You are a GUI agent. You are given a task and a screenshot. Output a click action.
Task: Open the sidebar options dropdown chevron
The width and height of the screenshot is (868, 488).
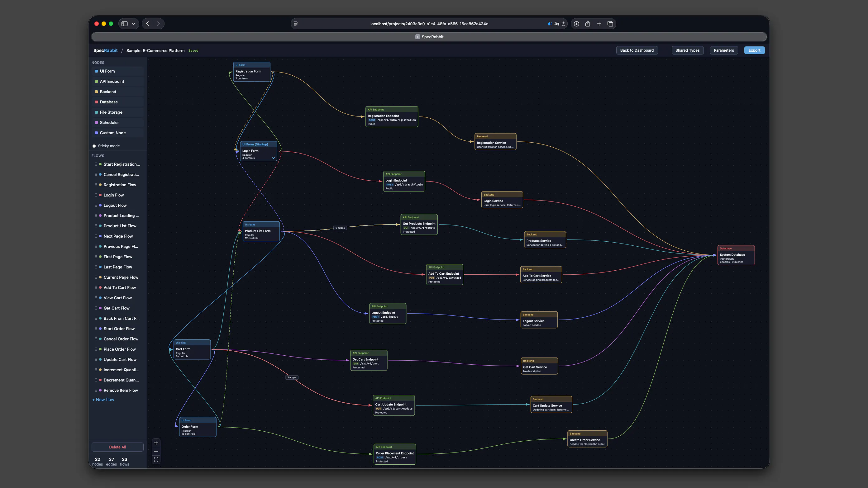coord(133,24)
